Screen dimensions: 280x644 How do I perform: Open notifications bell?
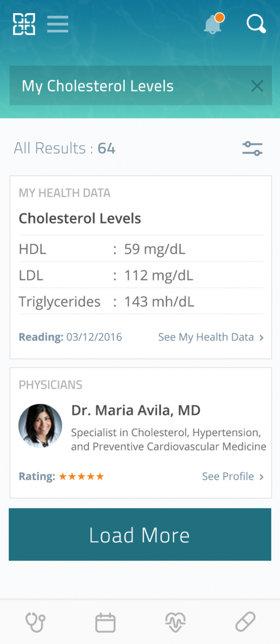[x=213, y=24]
